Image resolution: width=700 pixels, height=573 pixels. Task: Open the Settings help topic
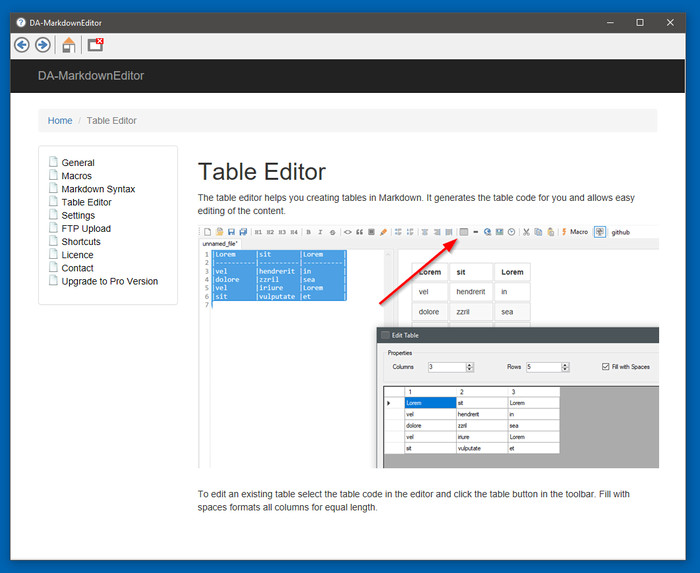pos(78,215)
